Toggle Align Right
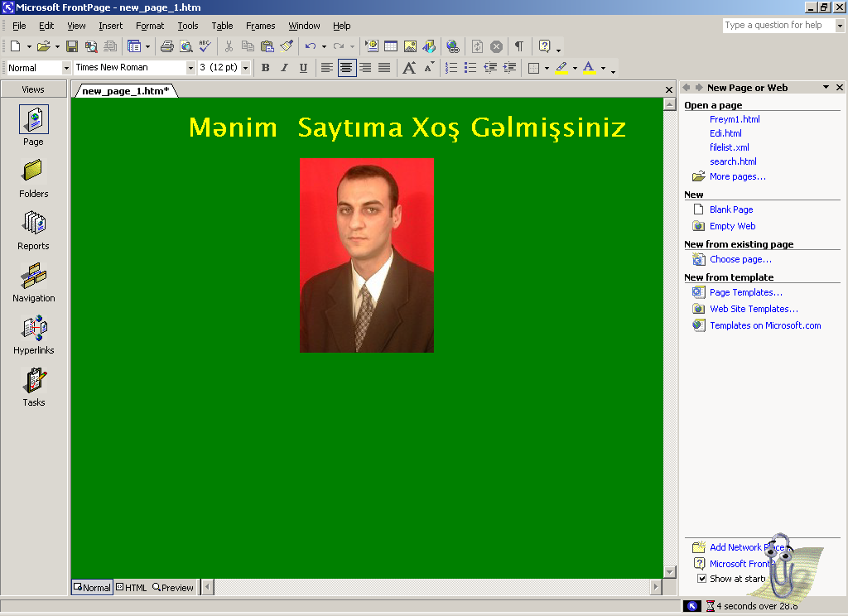This screenshot has height=616, width=848. click(365, 68)
